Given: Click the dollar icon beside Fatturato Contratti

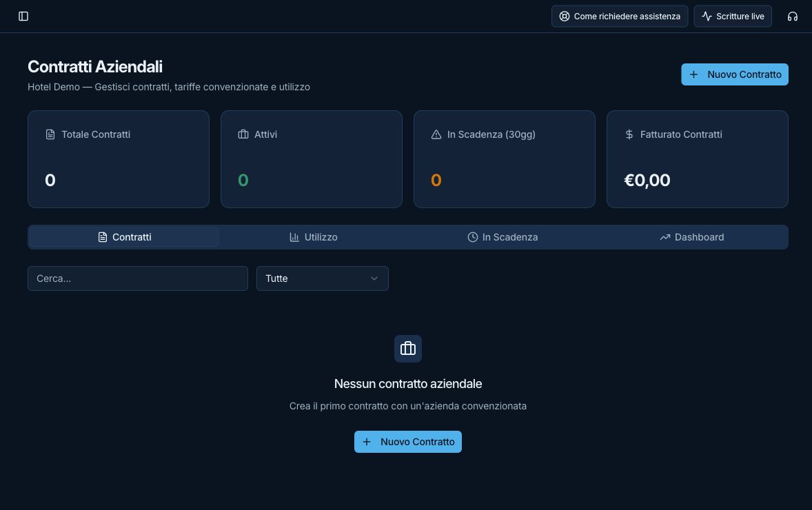Looking at the screenshot, I should click(x=629, y=134).
